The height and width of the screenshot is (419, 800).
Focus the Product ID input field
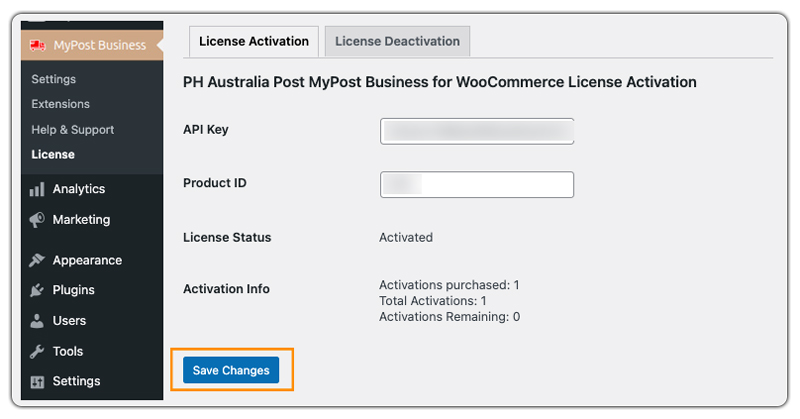[477, 184]
